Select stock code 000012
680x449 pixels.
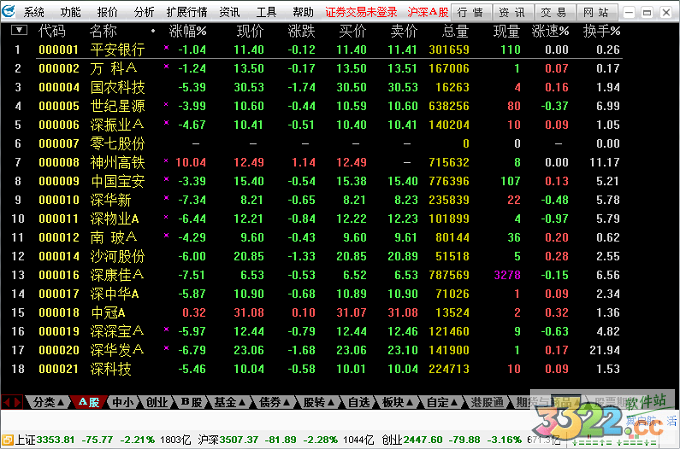tap(59, 237)
